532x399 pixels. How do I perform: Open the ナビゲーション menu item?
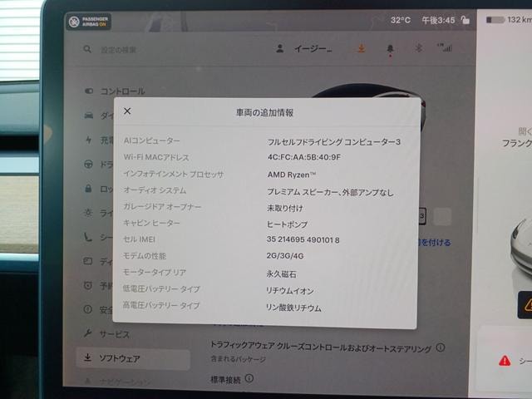click(125, 382)
